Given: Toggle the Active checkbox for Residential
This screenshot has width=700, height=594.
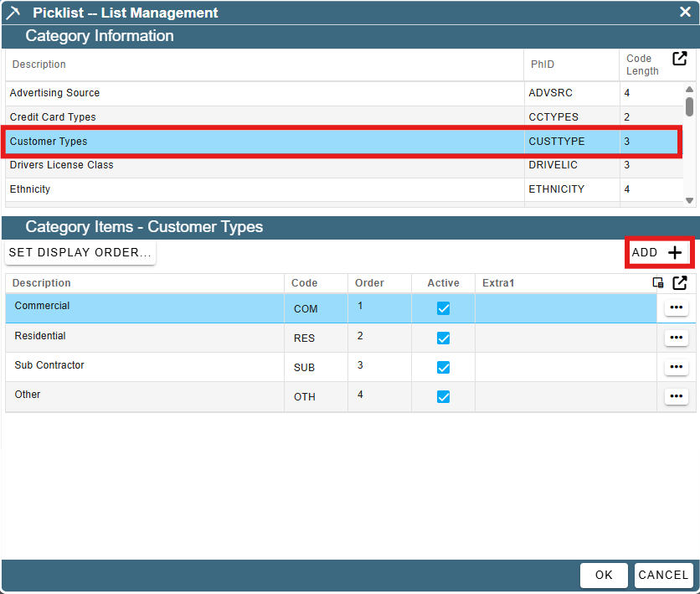Looking at the screenshot, I should click(443, 338).
